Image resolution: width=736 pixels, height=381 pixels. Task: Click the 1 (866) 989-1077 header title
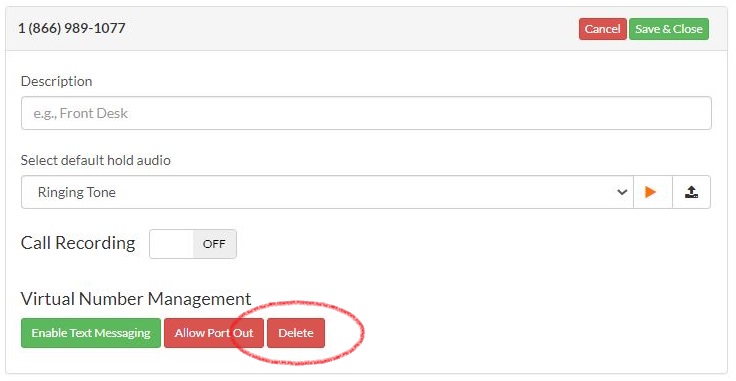[x=72, y=28]
